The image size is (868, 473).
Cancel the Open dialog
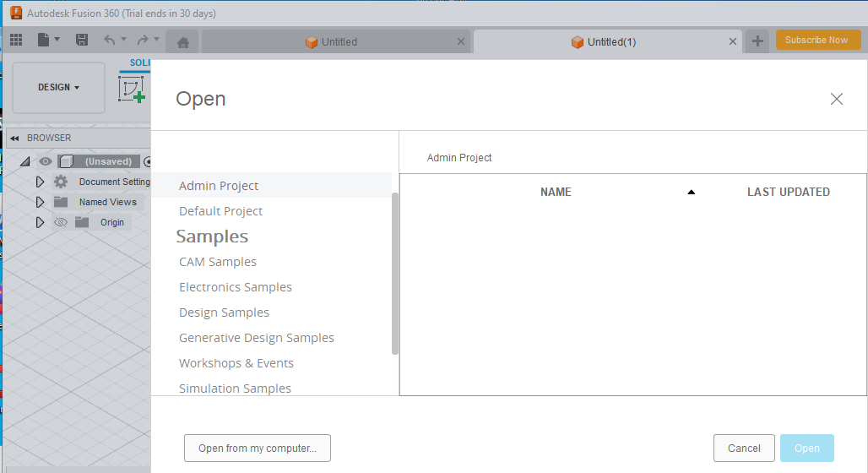pos(744,448)
